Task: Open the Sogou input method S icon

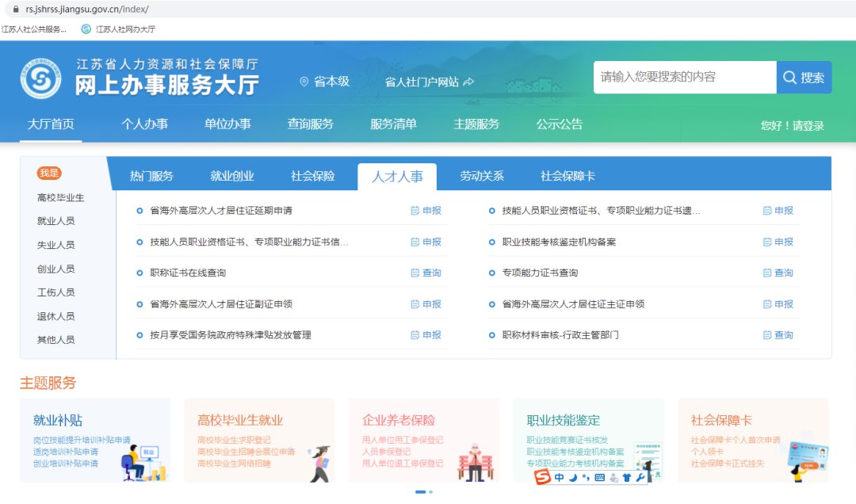Action: point(542,478)
